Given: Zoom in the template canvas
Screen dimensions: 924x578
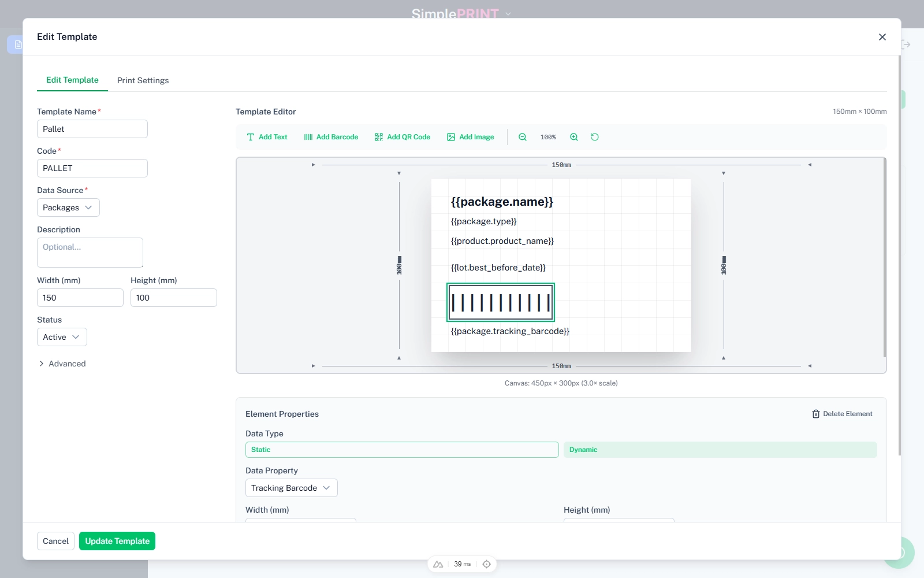Looking at the screenshot, I should [x=574, y=137].
